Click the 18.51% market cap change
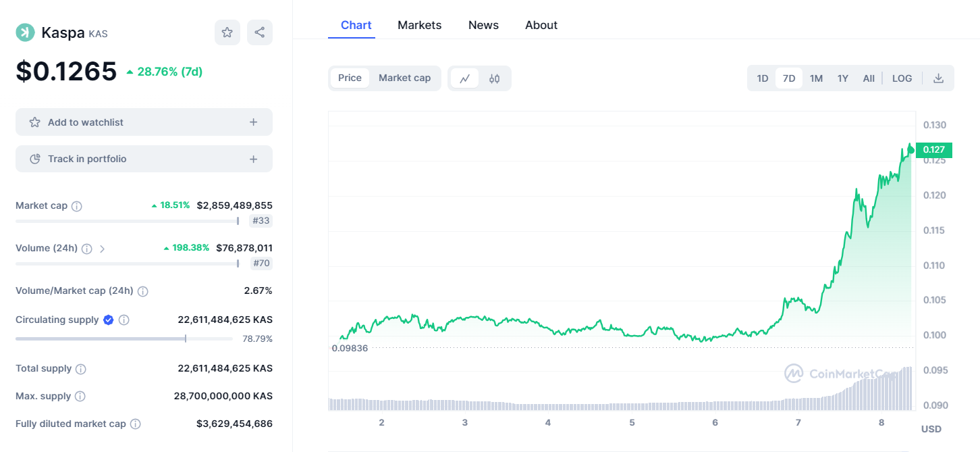The width and height of the screenshot is (980, 452). point(171,205)
